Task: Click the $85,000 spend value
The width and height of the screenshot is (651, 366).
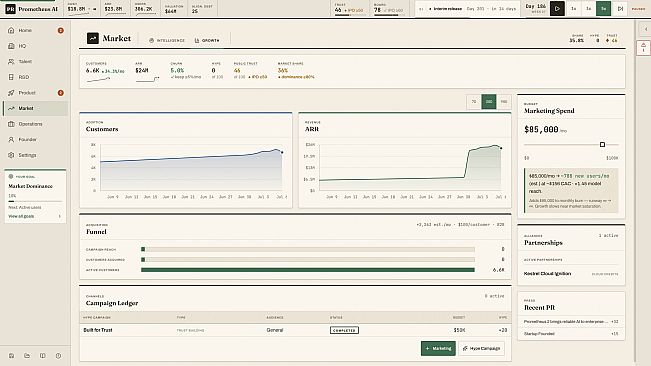Action: click(541, 129)
